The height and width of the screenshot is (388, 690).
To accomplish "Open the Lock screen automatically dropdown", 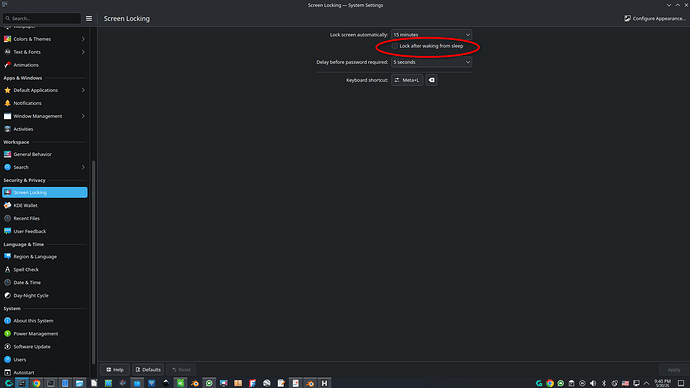I will point(431,35).
